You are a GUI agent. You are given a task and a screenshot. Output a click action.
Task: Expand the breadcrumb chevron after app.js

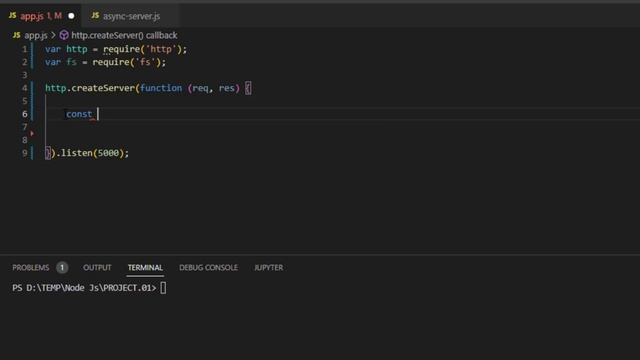[x=53, y=36]
